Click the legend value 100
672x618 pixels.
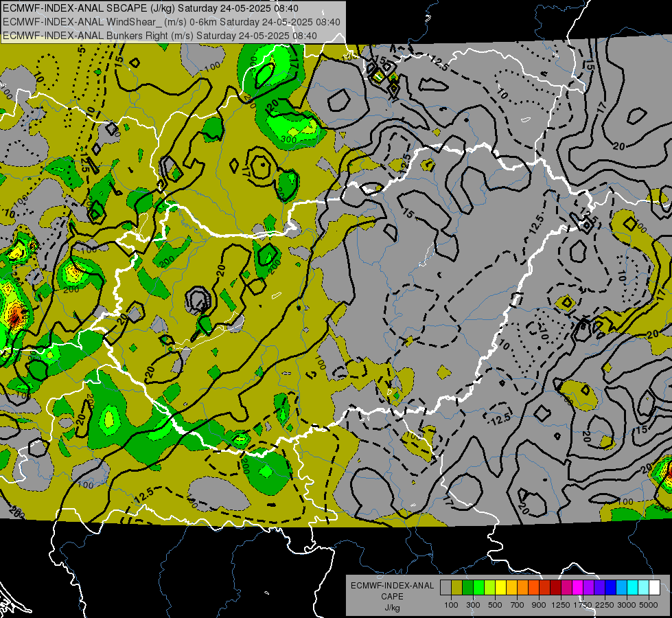451,605
